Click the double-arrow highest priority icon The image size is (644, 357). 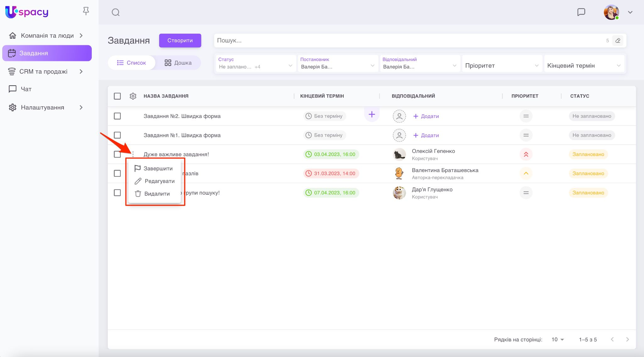526,154
